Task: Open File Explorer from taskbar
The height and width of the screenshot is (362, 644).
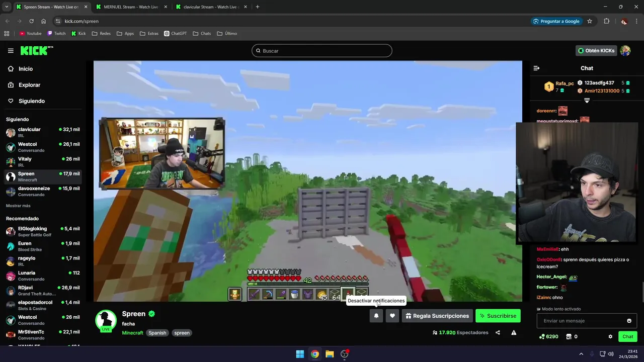Action: [x=330, y=354]
